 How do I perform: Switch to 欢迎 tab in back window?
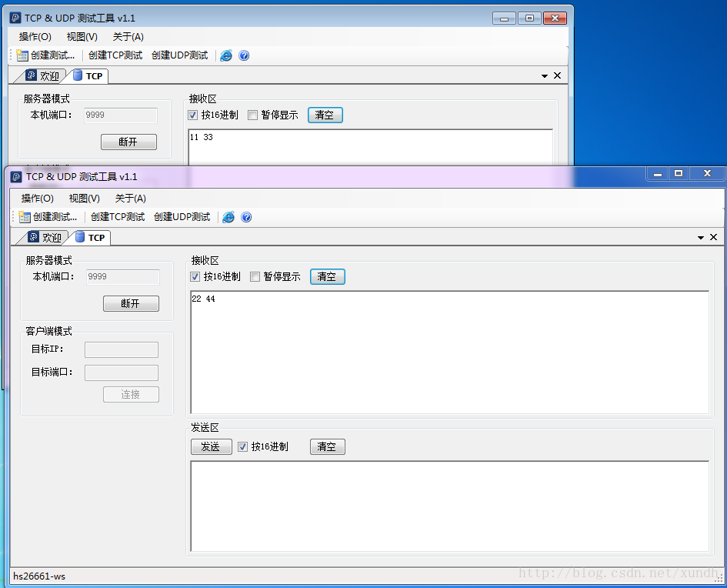pyautogui.click(x=42, y=75)
